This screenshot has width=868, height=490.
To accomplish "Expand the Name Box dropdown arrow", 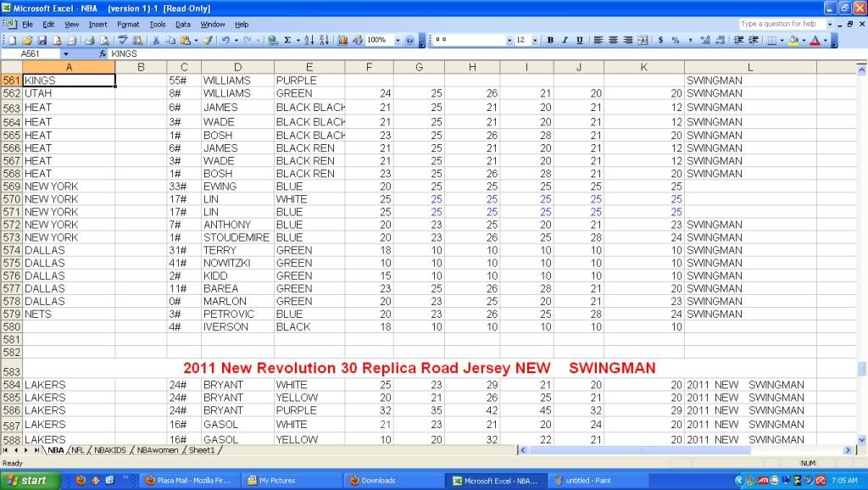I will tap(66, 53).
